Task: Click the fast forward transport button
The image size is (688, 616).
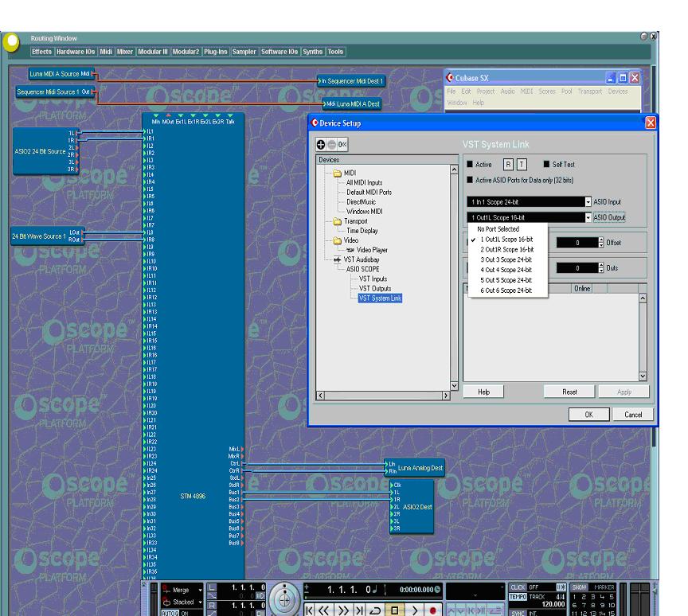Action: (x=343, y=610)
